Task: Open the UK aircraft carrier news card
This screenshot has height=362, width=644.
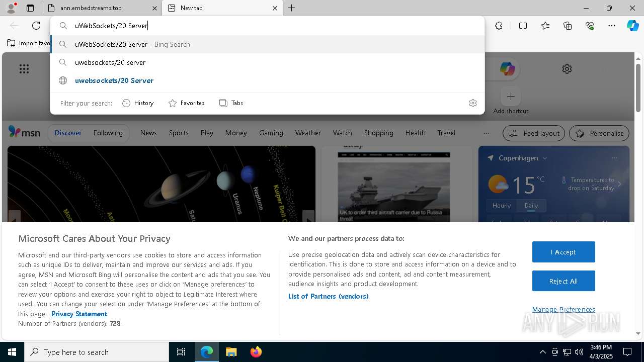Action: tap(397, 184)
